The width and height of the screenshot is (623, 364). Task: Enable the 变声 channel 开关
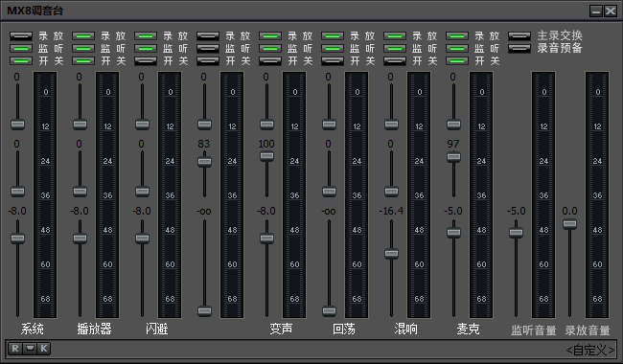(270, 60)
